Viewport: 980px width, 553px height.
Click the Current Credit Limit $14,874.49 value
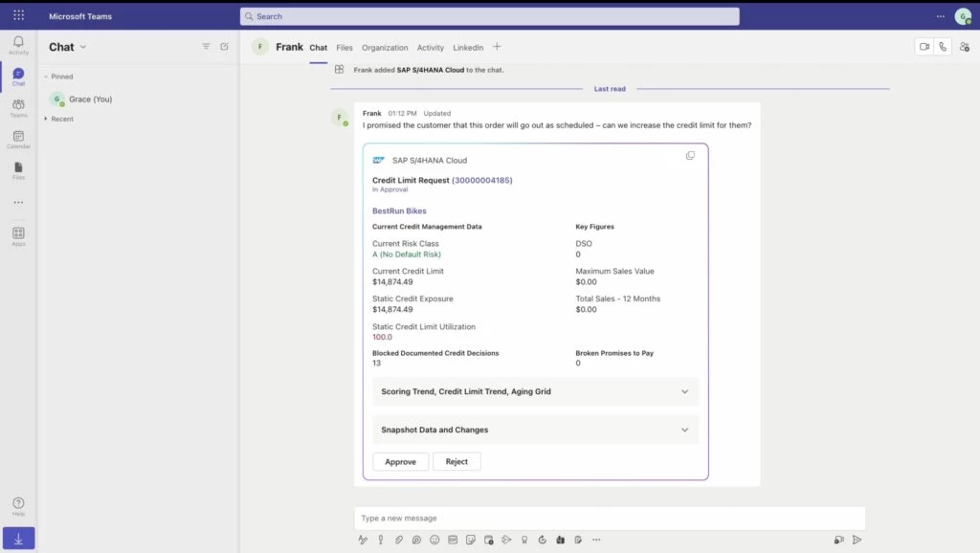[x=392, y=282]
